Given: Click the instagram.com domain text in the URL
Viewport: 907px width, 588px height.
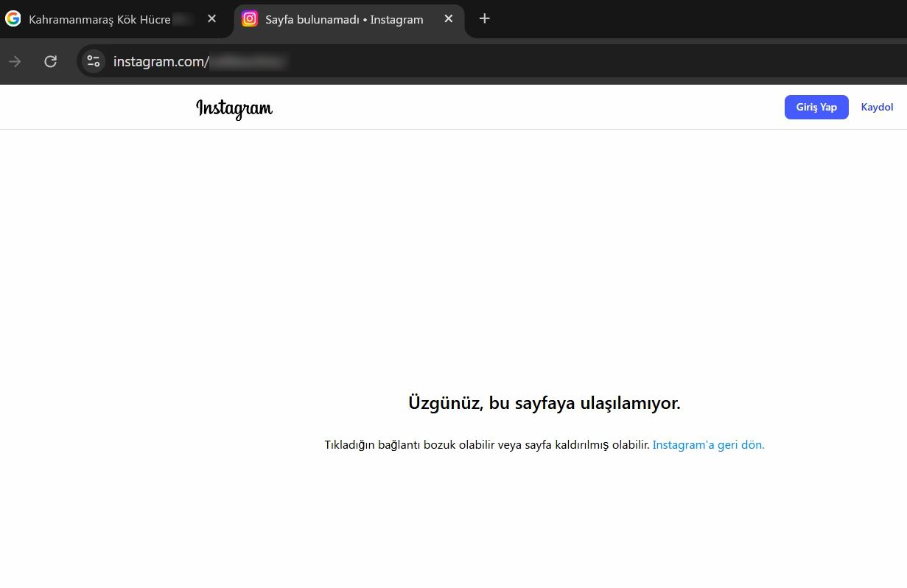Looking at the screenshot, I should coord(158,62).
